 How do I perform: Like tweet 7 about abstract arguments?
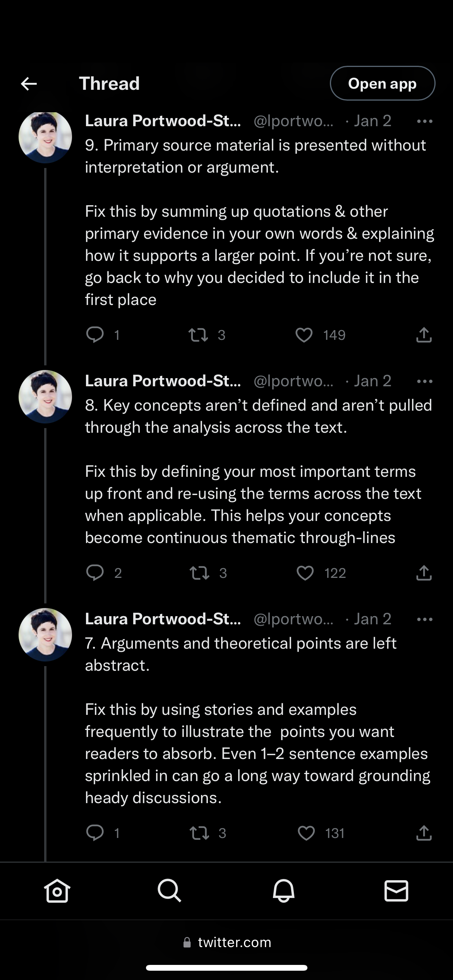pos(306,833)
